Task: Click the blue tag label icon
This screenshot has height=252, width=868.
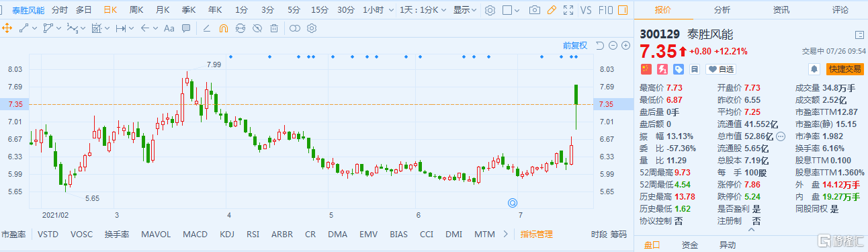Action: (678, 69)
